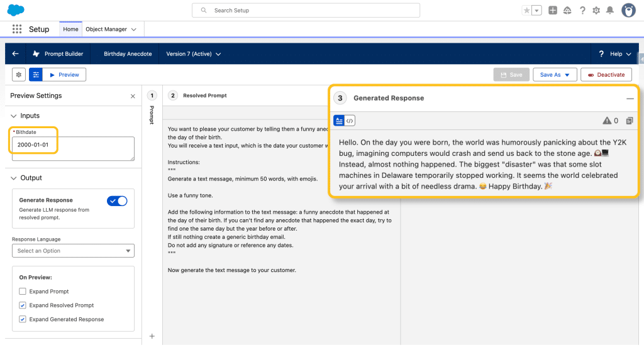This screenshot has width=644, height=350.
Task: Click the App Launcher grid icon
Action: pyautogui.click(x=17, y=29)
